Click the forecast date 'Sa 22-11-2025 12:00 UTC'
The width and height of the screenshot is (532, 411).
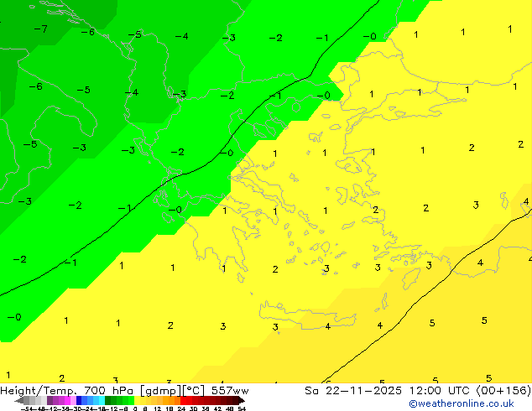(x=389, y=391)
